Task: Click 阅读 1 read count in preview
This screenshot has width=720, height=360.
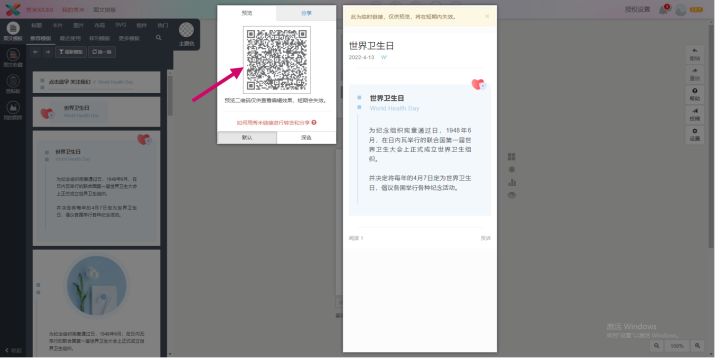Action: pyautogui.click(x=356, y=238)
